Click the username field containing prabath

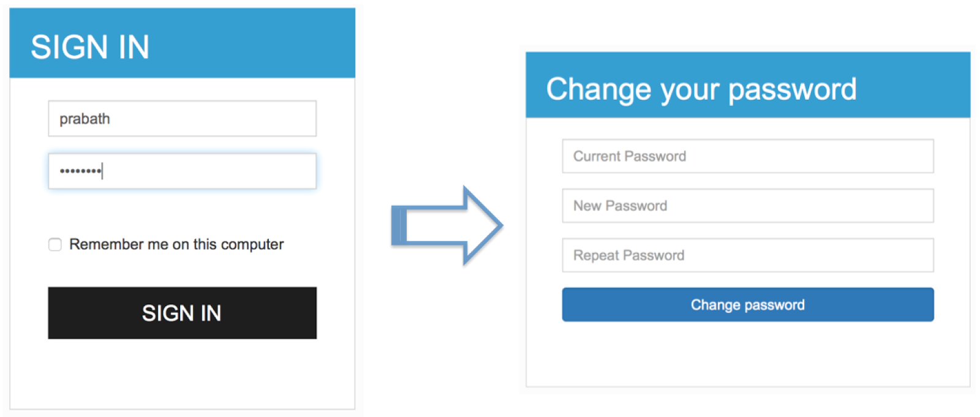click(181, 118)
